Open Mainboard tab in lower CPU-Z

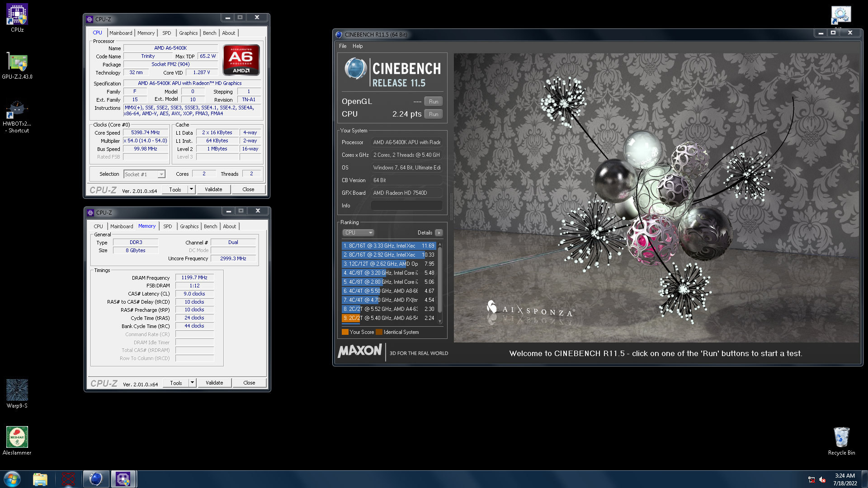122,226
